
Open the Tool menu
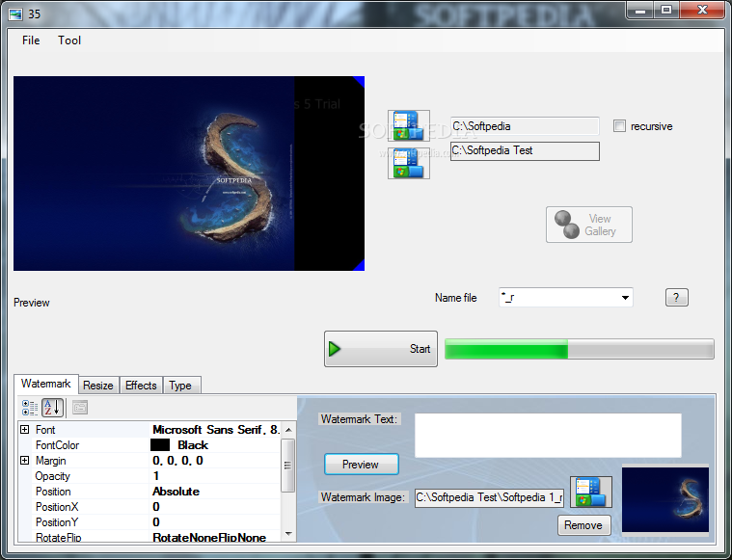click(69, 40)
